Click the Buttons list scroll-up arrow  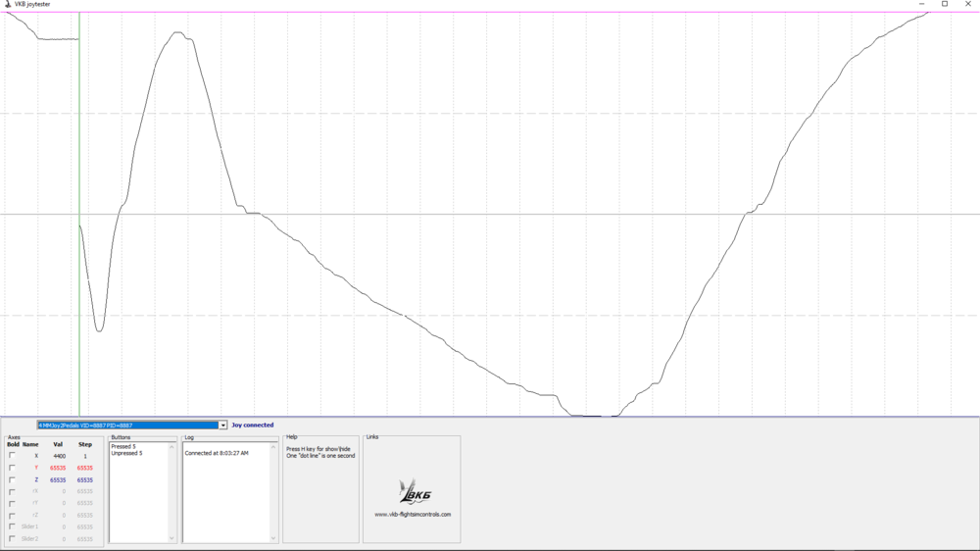pos(171,447)
